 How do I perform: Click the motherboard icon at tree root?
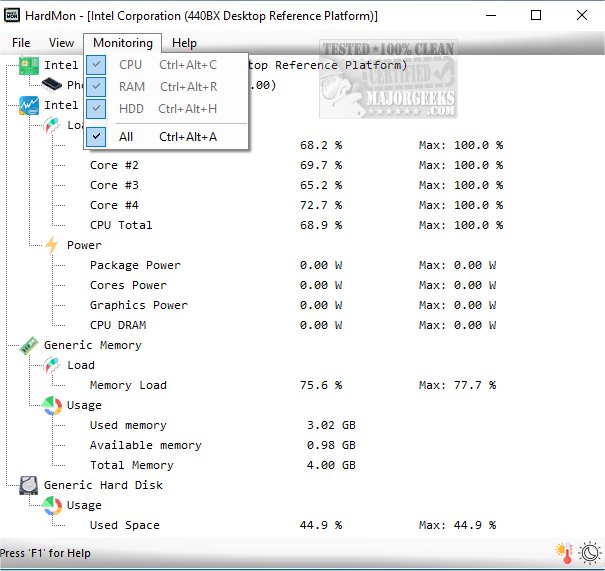click(29, 65)
